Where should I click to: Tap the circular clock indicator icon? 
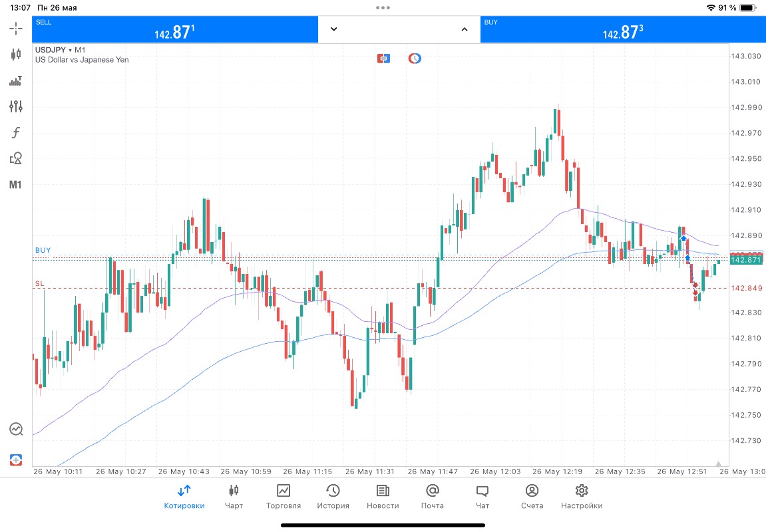[x=415, y=59]
